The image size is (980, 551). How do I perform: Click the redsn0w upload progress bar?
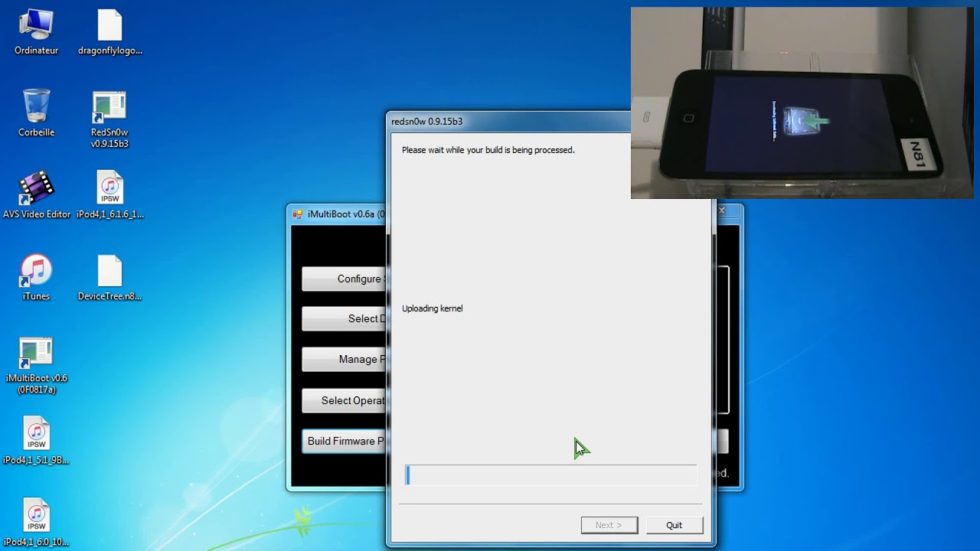pos(550,475)
